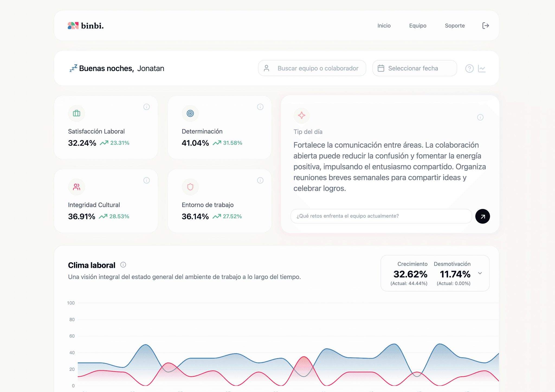
Task: Click the binbi logo
Action: [x=86, y=26]
